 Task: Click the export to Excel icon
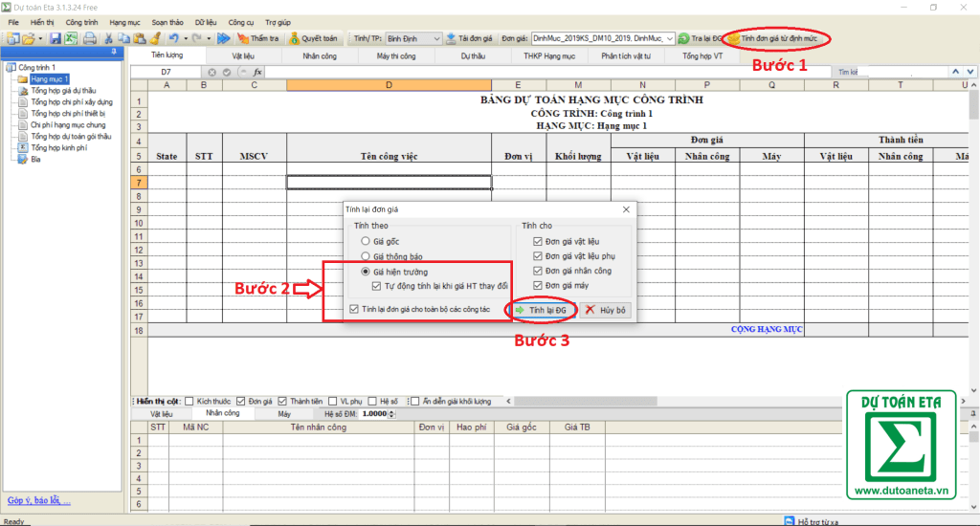71,38
